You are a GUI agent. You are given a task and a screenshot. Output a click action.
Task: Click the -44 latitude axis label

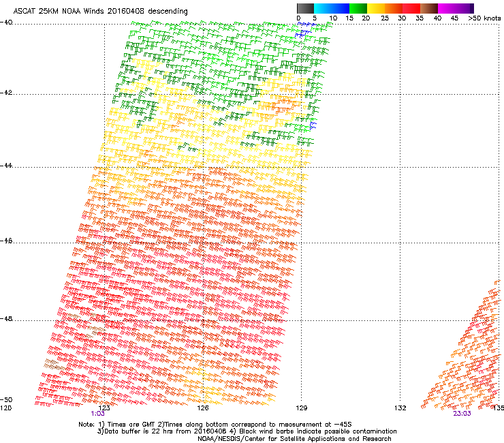[6, 166]
